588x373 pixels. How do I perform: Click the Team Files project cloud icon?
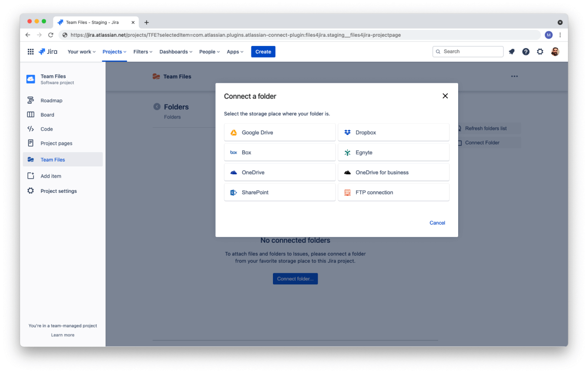tap(31, 79)
